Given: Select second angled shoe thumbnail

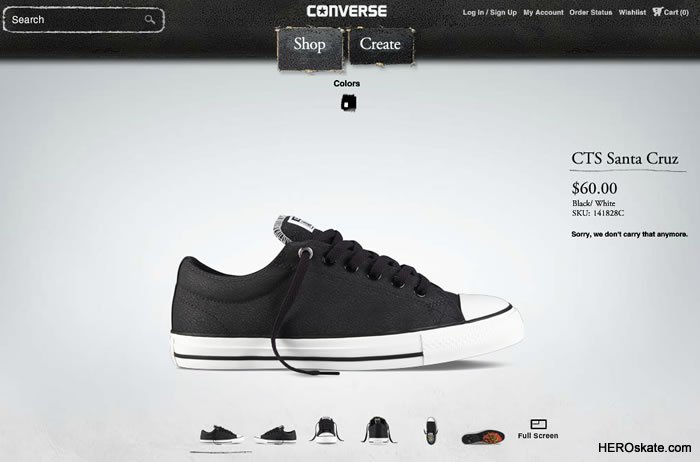Looking at the screenshot, I should coord(277,435).
